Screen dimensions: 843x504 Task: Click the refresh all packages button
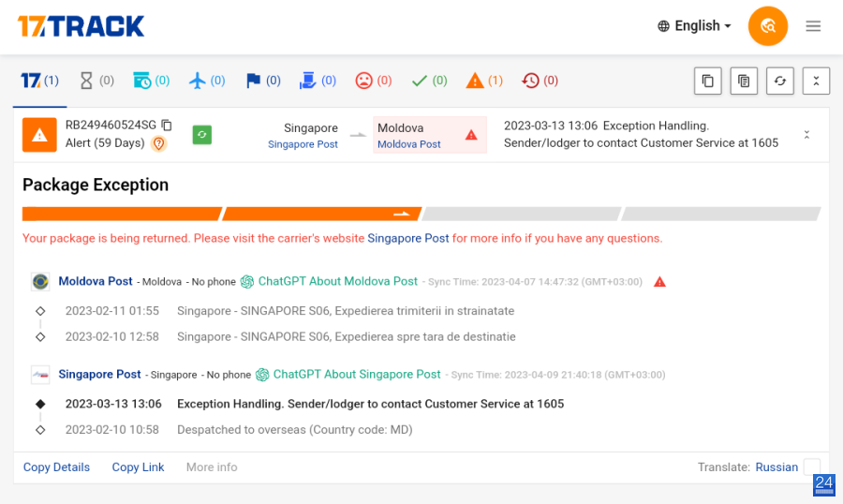pyautogui.click(x=779, y=81)
